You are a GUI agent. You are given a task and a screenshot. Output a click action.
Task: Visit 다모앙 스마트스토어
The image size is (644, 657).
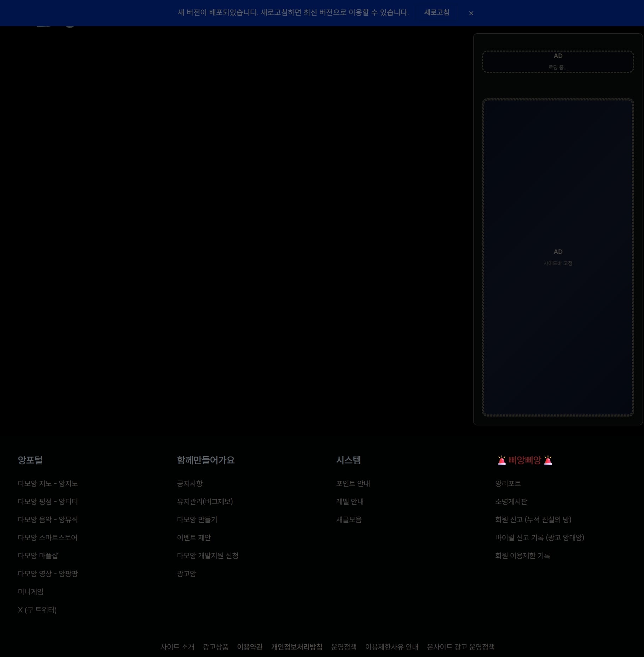(47, 537)
